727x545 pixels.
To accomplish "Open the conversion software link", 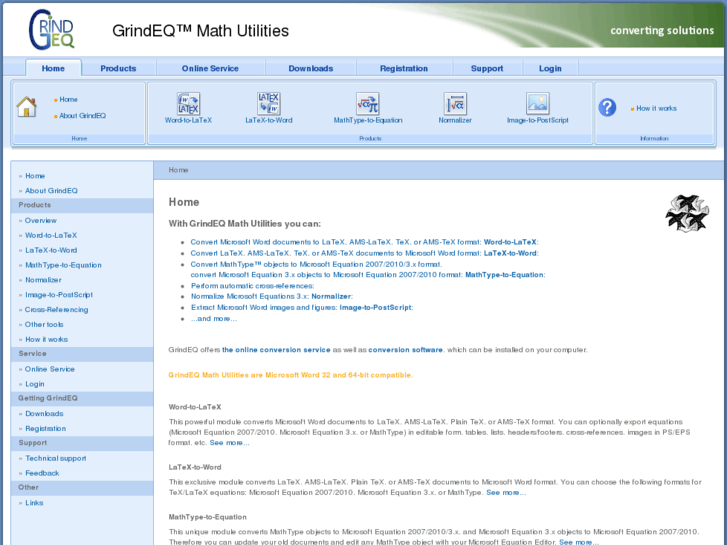I will click(405, 350).
